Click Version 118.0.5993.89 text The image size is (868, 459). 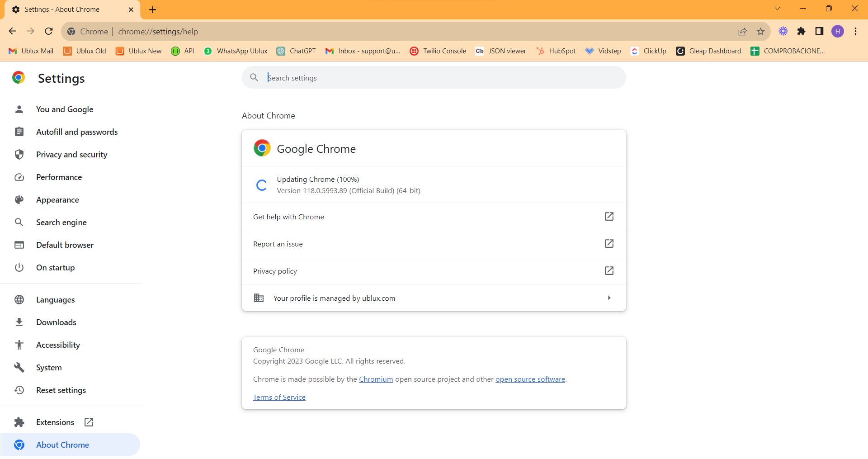click(x=349, y=191)
